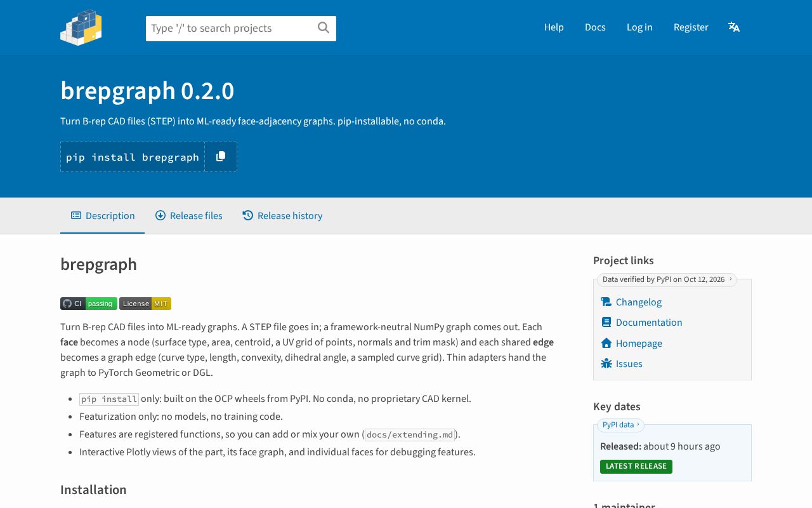Screen dimensions: 812x508
Task: Open the Release history tab
Action: pyautogui.click(x=282, y=216)
